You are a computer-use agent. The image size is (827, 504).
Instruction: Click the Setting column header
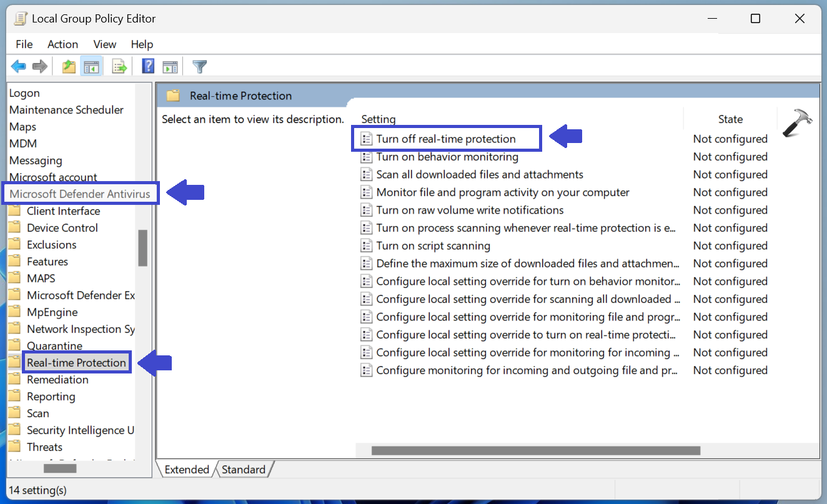pyautogui.click(x=378, y=119)
